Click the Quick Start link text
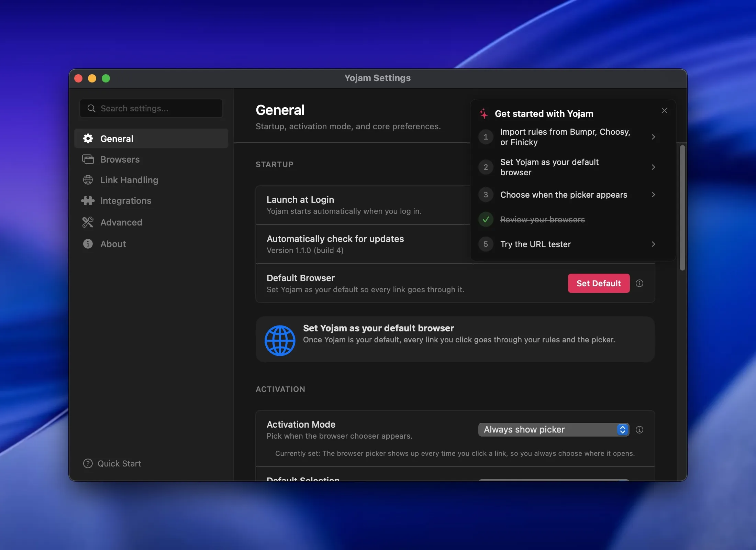The width and height of the screenshot is (756, 550). coord(119,463)
